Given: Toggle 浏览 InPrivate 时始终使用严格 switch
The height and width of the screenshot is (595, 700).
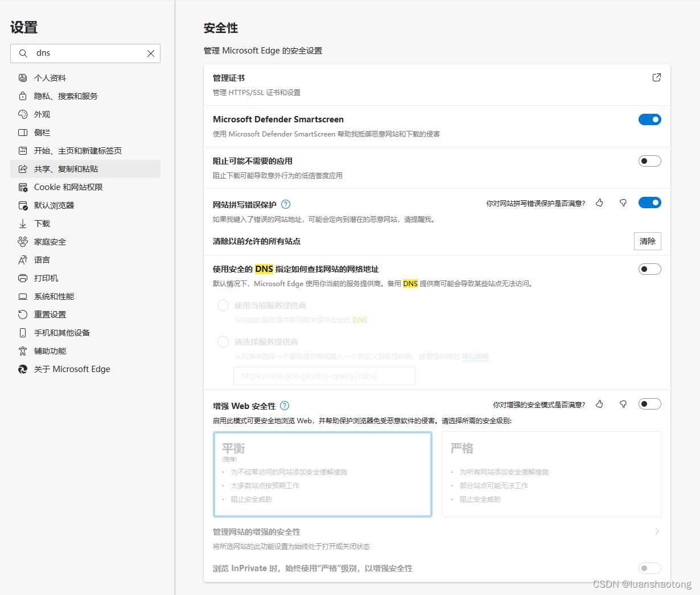Looking at the screenshot, I should [x=649, y=568].
